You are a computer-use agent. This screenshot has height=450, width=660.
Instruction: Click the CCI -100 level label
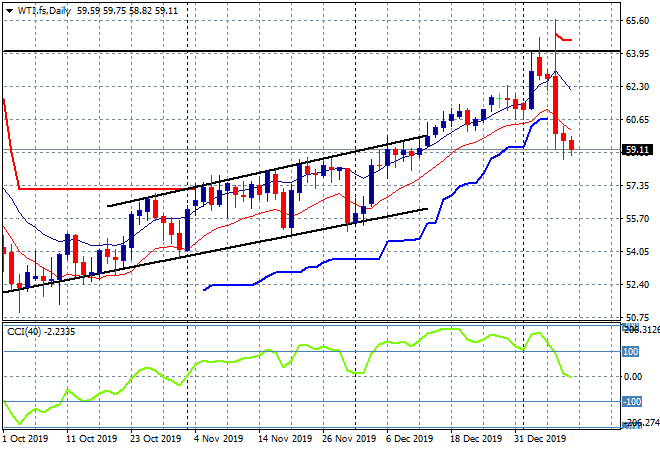click(x=632, y=402)
